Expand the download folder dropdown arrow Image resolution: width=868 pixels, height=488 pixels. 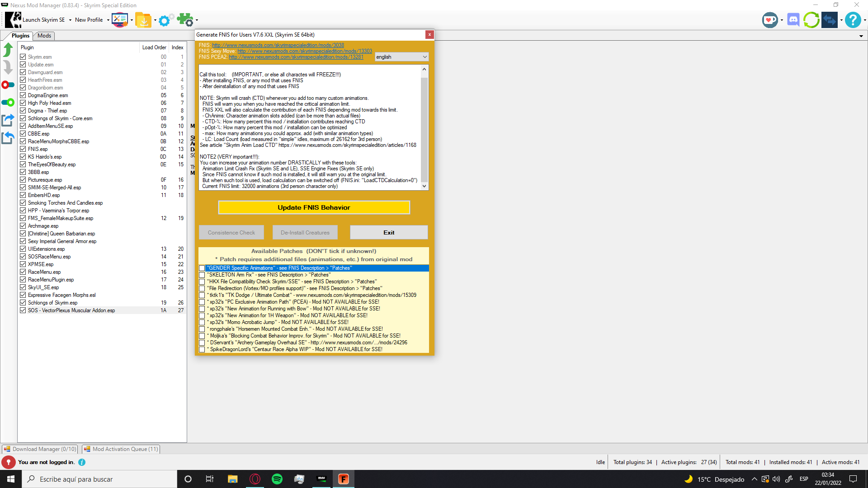155,20
